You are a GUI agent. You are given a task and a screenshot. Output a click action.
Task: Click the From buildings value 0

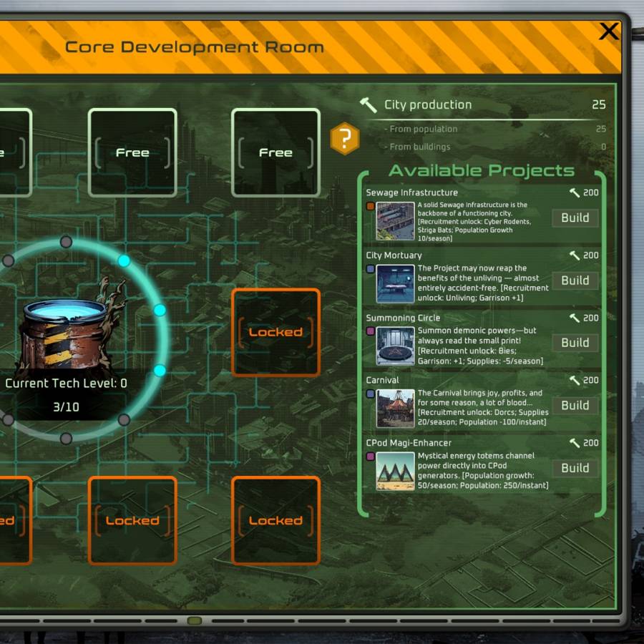pyautogui.click(x=603, y=147)
